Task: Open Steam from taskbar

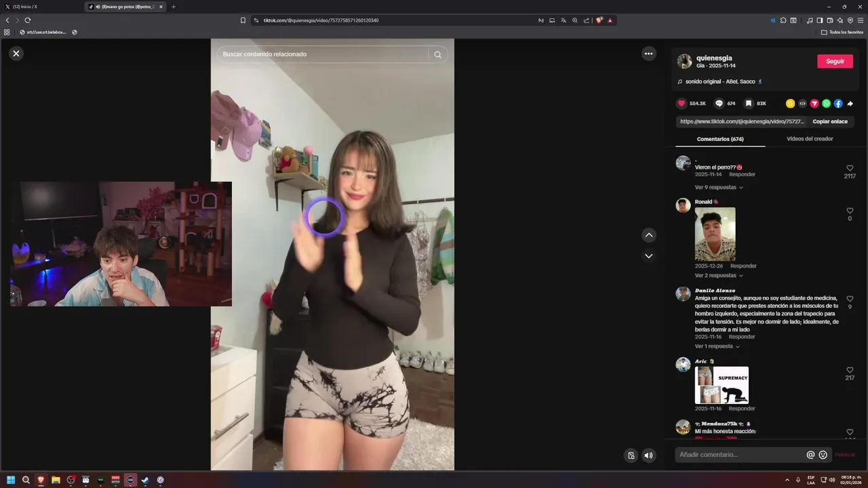Action: pyautogui.click(x=145, y=480)
